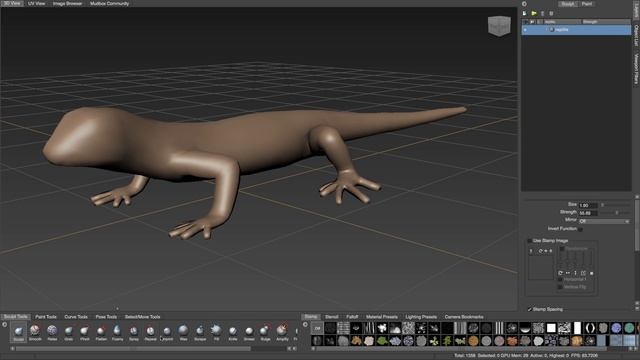Click the new layer icon in Layers panel
640x360 pixels.
525,13
